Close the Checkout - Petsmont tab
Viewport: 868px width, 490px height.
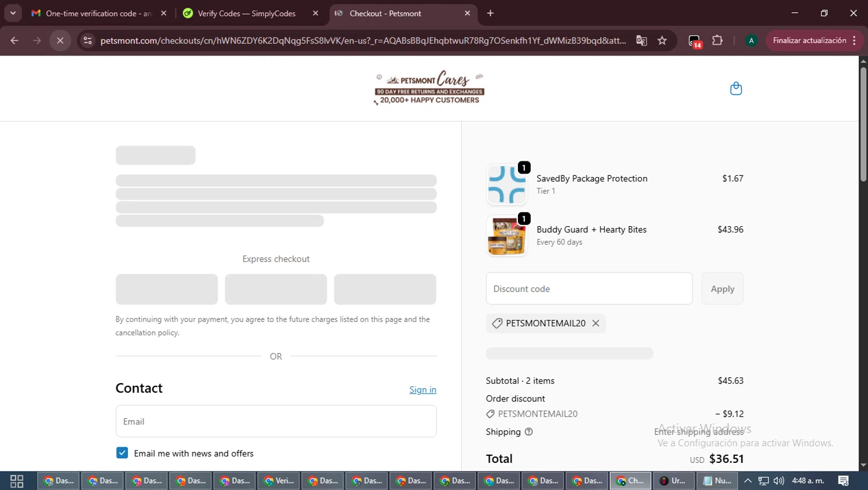click(x=468, y=13)
